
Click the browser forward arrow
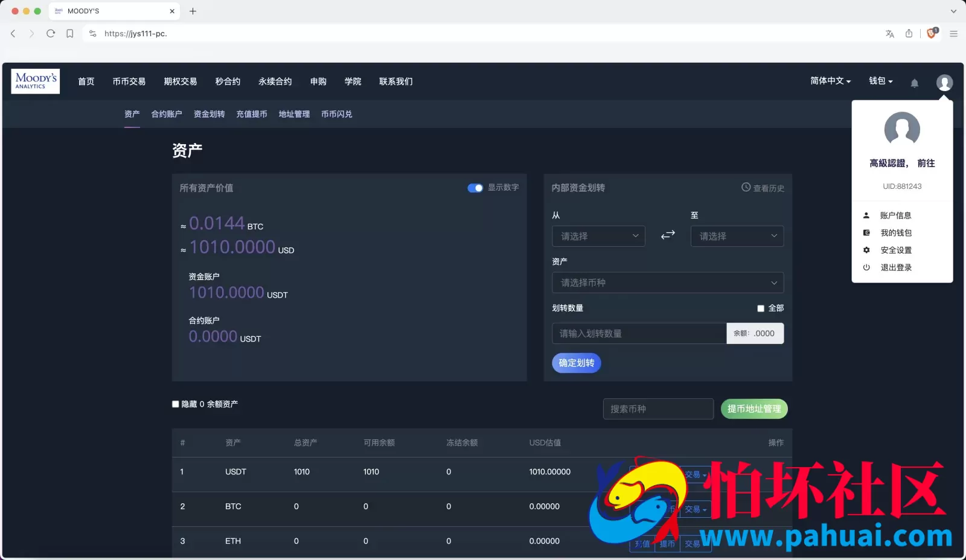coord(31,34)
